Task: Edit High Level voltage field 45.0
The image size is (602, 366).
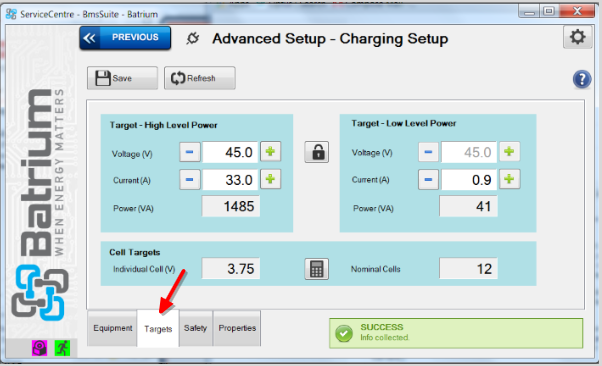Action: point(230,152)
